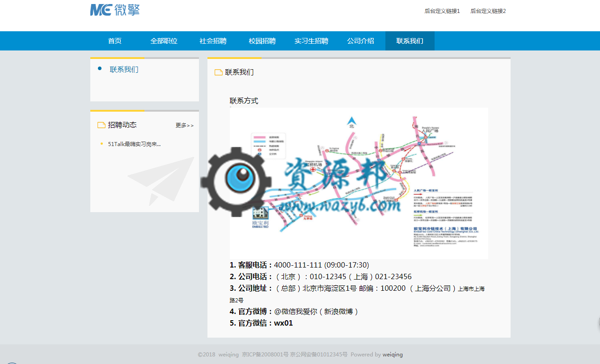Click the 公司地址 北京市海淀区1号 line

357,294
